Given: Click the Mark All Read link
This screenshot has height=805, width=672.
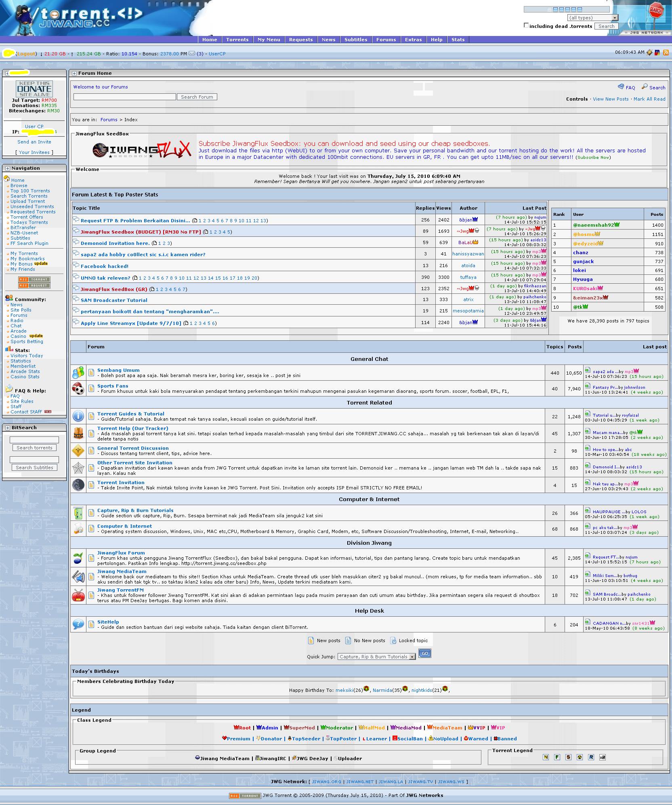Looking at the screenshot, I should click(x=649, y=99).
